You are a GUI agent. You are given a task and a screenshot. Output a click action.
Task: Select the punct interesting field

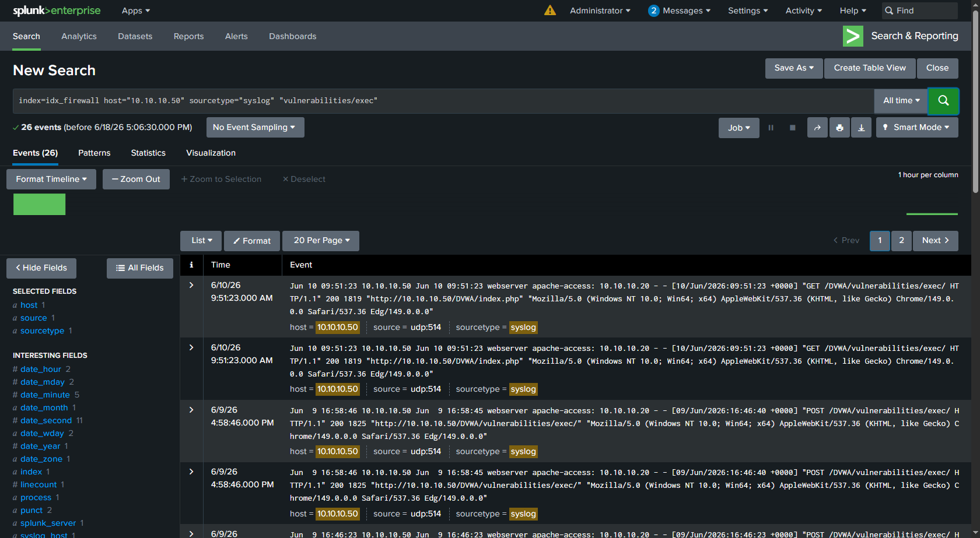32,510
